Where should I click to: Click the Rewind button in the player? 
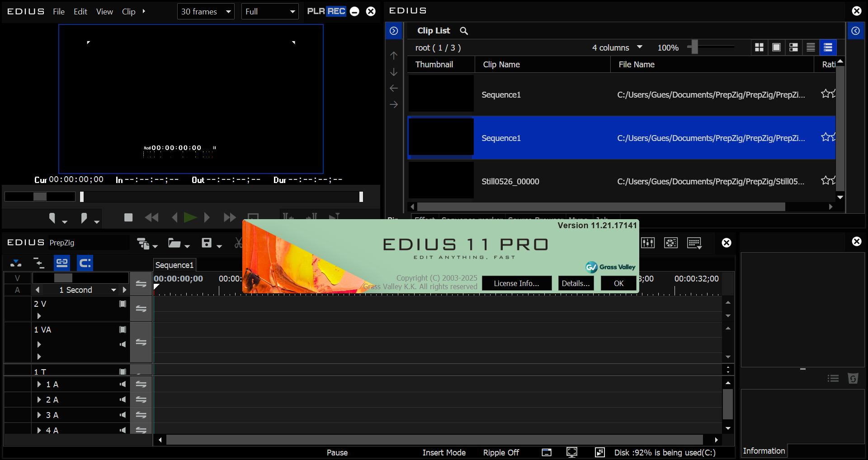[151, 217]
